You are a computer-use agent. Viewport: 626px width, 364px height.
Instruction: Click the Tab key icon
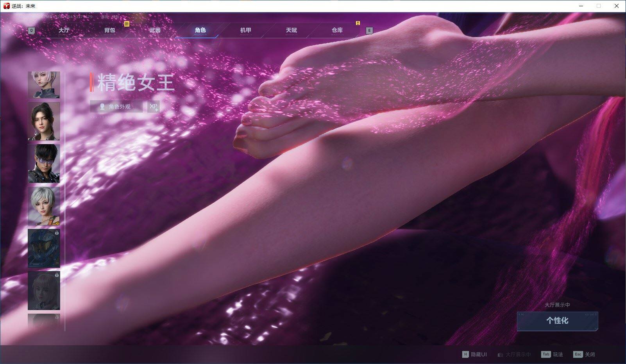(546, 355)
